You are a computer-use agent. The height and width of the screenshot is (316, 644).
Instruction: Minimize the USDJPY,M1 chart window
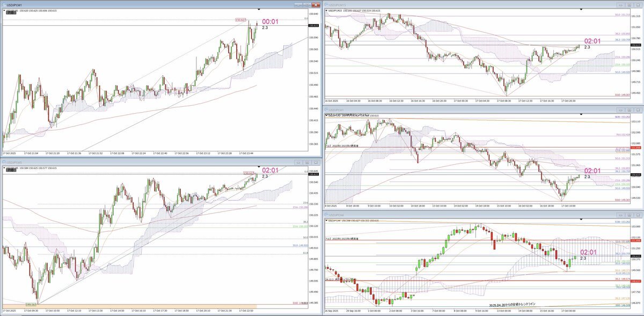[x=298, y=5]
